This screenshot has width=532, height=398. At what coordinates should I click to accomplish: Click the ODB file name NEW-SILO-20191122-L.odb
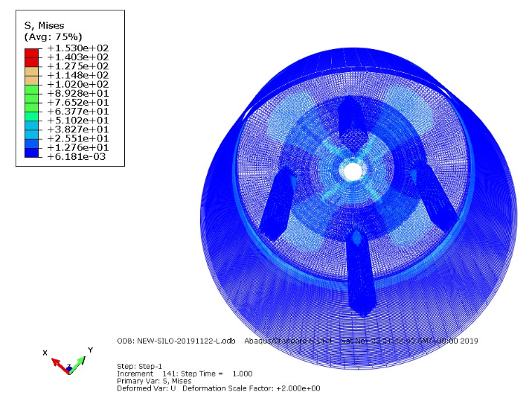[x=186, y=341]
